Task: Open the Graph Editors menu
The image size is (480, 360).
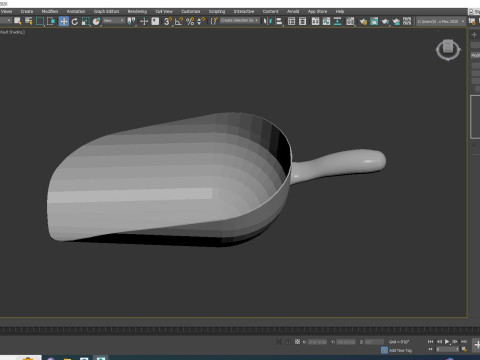Action: coord(106,11)
